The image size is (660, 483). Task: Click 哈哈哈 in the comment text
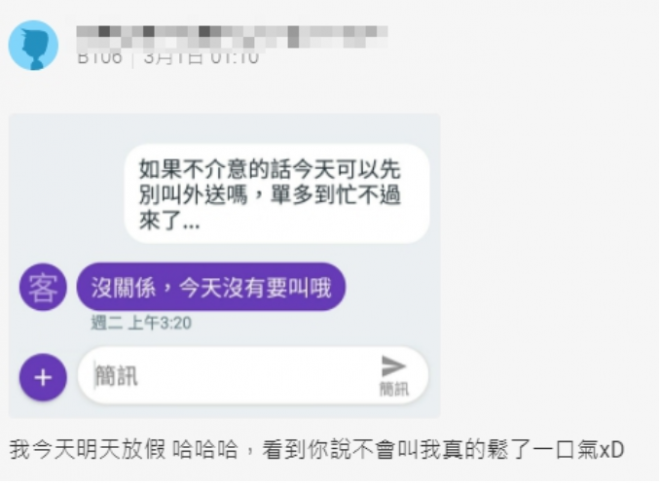(x=205, y=449)
